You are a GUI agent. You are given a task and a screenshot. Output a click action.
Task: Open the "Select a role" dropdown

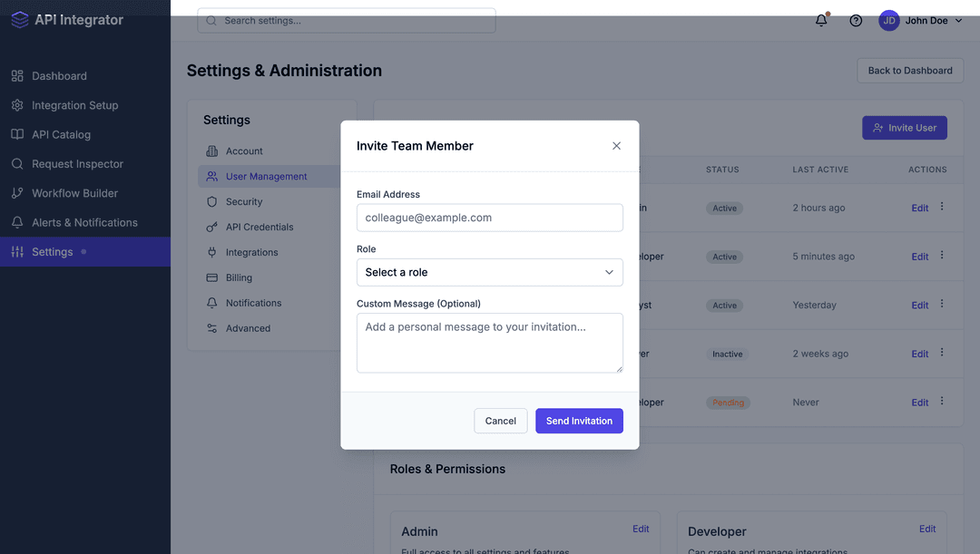489,272
